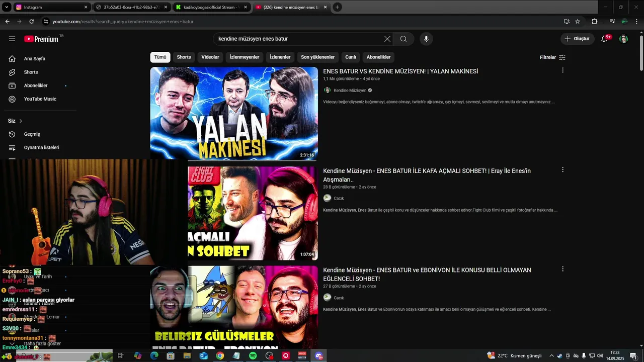
Task: Click the page vertical scrollbar
Action: (x=641, y=53)
